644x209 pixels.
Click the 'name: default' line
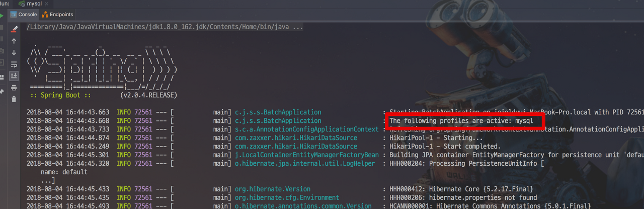click(x=64, y=172)
